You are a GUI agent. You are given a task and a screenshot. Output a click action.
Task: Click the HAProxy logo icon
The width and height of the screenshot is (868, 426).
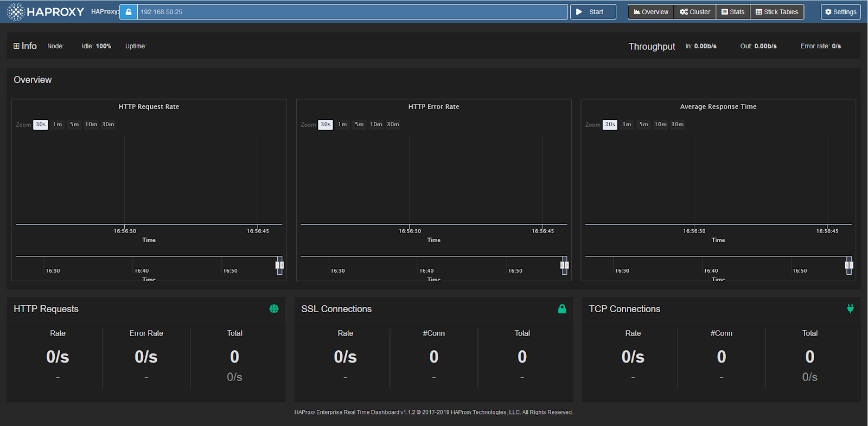click(x=16, y=12)
